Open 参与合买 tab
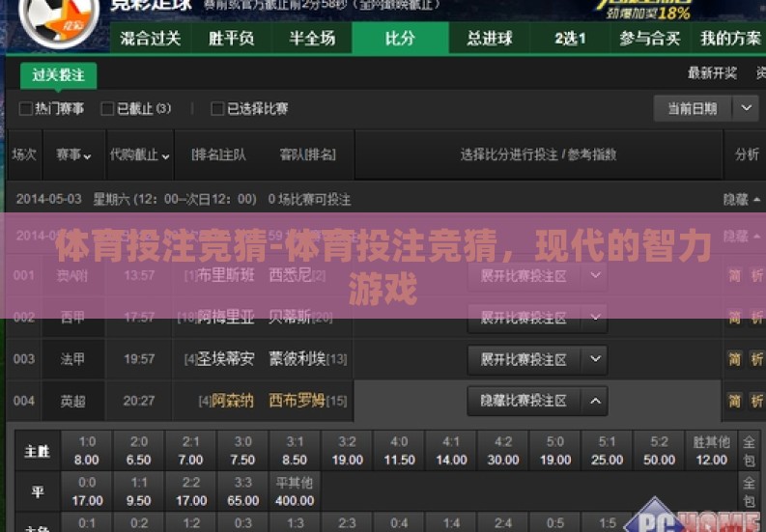The width and height of the screenshot is (766, 532). click(650, 38)
